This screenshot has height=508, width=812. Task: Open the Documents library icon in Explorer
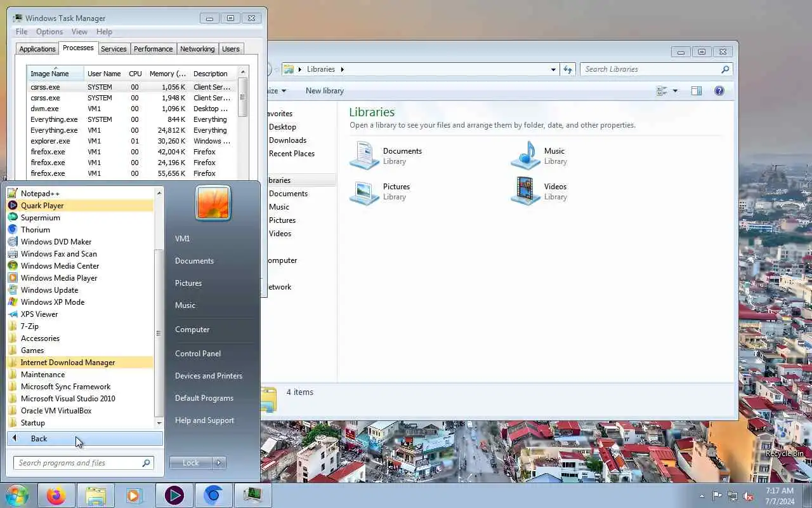click(x=365, y=156)
